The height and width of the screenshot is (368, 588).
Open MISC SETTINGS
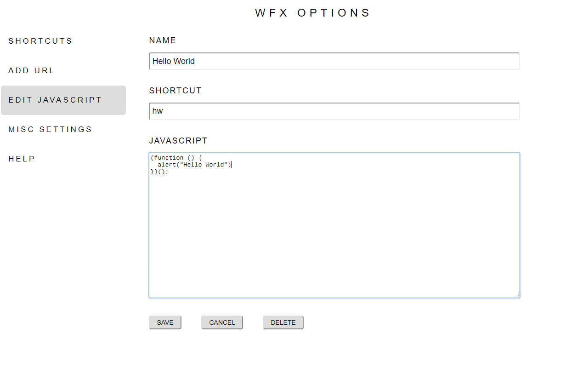50,129
